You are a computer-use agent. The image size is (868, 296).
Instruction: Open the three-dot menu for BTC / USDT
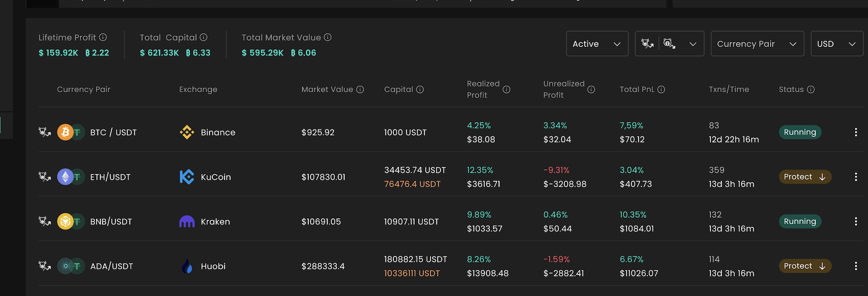(856, 132)
